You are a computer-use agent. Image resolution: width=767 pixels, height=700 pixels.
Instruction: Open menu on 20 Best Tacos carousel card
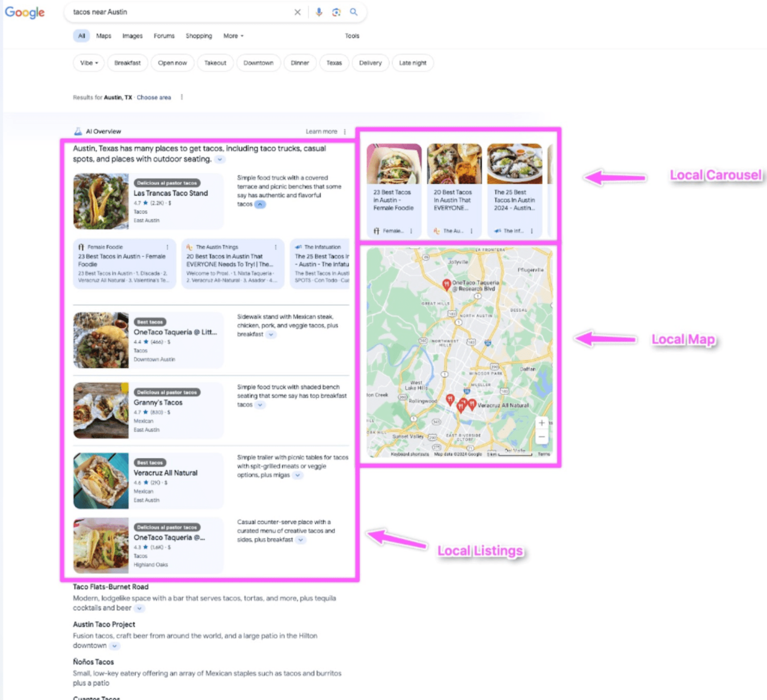coord(471,231)
